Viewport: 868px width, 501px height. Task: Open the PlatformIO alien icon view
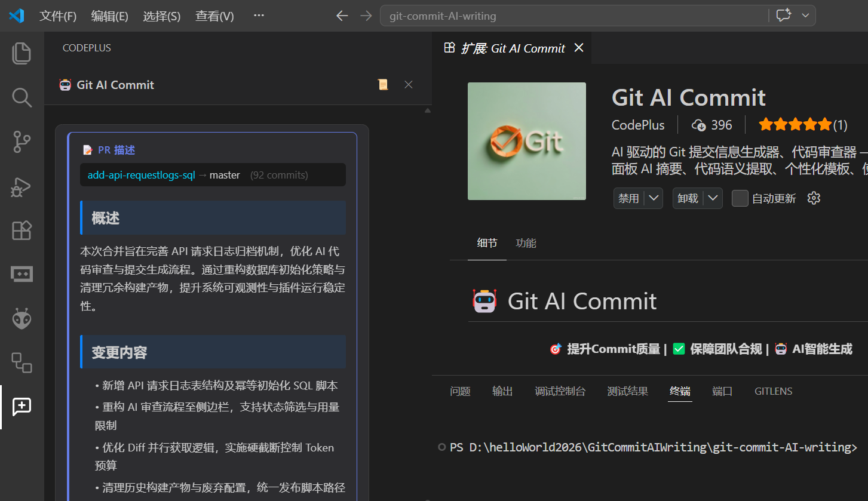click(x=22, y=318)
